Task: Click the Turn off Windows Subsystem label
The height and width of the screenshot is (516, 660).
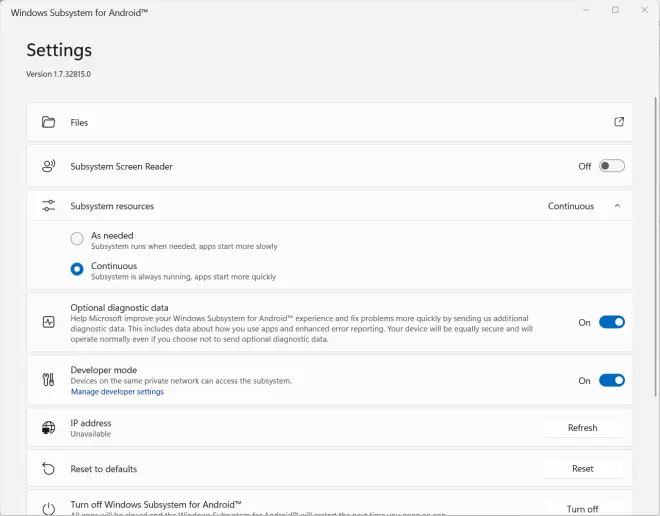Action: pyautogui.click(x=156, y=505)
